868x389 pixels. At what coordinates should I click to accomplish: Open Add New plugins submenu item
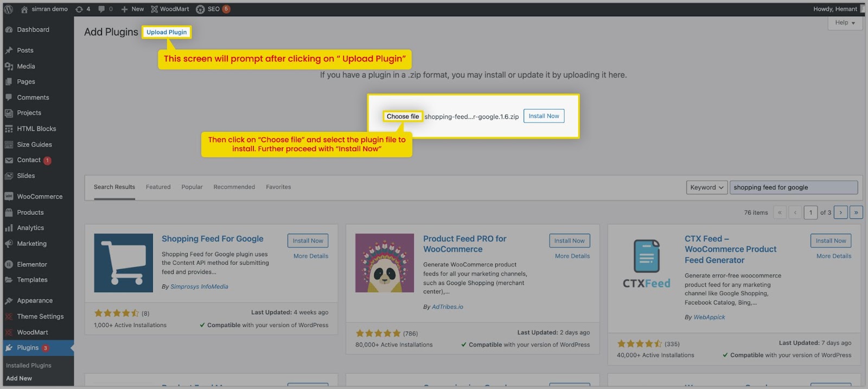19,379
